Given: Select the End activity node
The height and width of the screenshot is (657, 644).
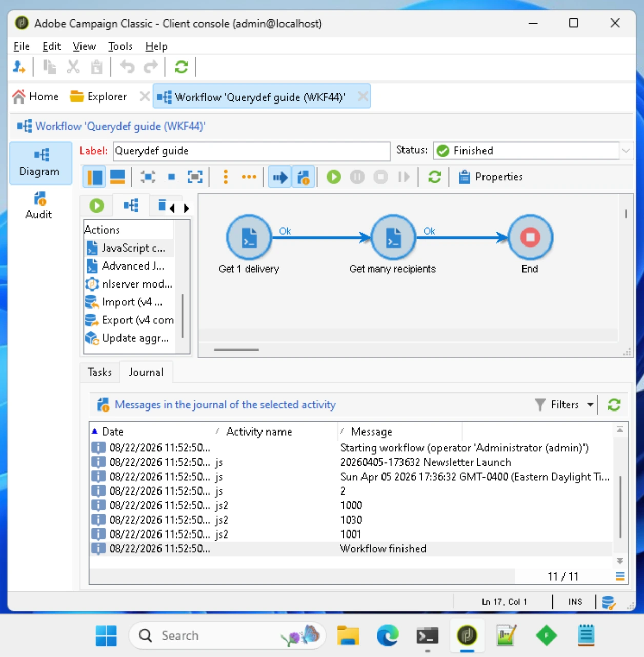Looking at the screenshot, I should (530, 237).
